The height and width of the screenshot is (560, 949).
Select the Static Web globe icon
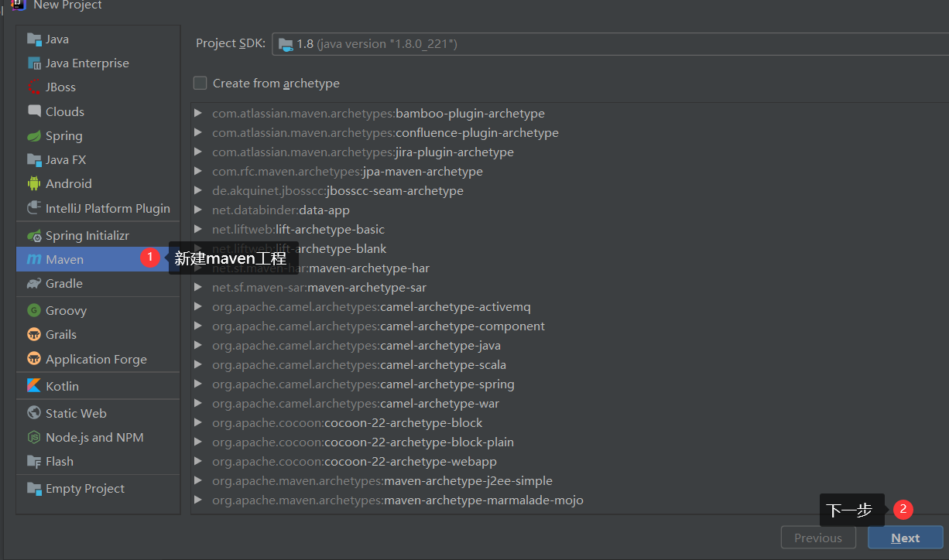pyautogui.click(x=34, y=413)
